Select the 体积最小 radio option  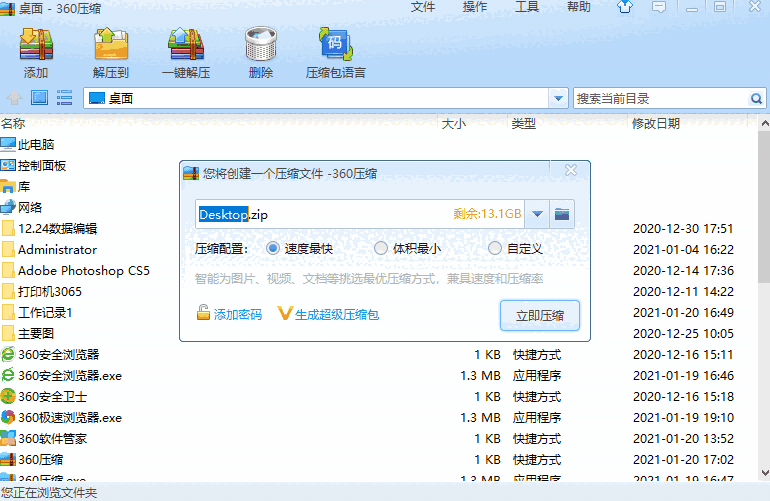381,248
